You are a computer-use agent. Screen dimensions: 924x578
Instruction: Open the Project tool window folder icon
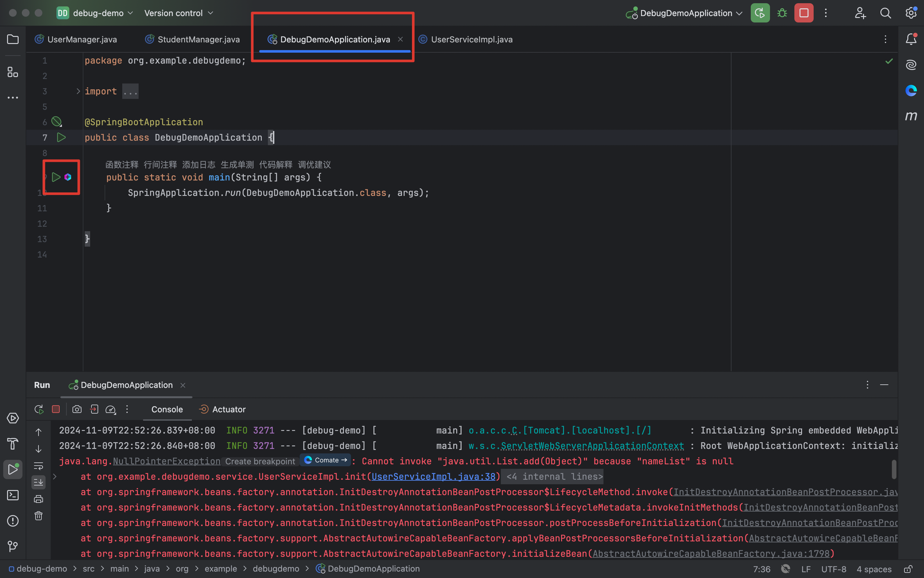click(13, 39)
